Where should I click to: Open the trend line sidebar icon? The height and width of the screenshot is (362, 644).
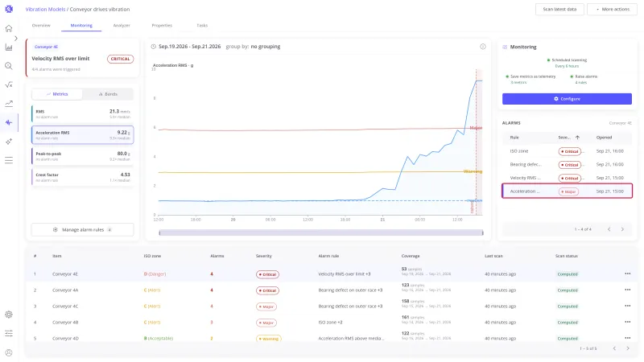(9, 104)
